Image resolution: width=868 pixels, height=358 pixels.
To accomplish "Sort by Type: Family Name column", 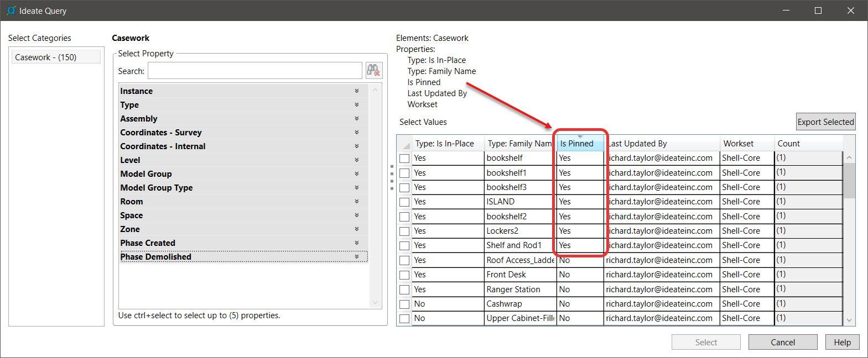I will (x=520, y=144).
